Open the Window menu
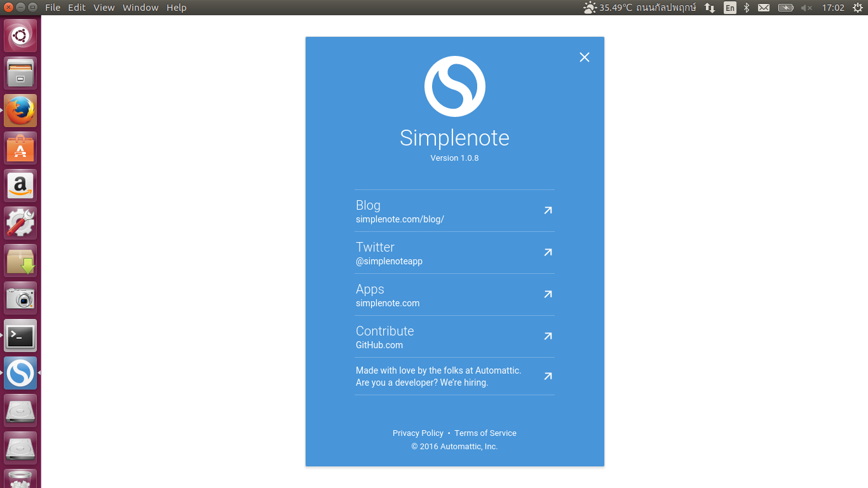Image resolution: width=868 pixels, height=488 pixels. 140,8
